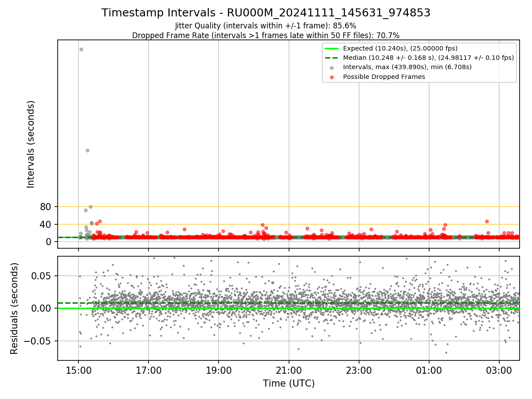This screenshot has height=399, width=532.
Task: Click the dashed green Median line sample in legend
Action: coord(332,58)
